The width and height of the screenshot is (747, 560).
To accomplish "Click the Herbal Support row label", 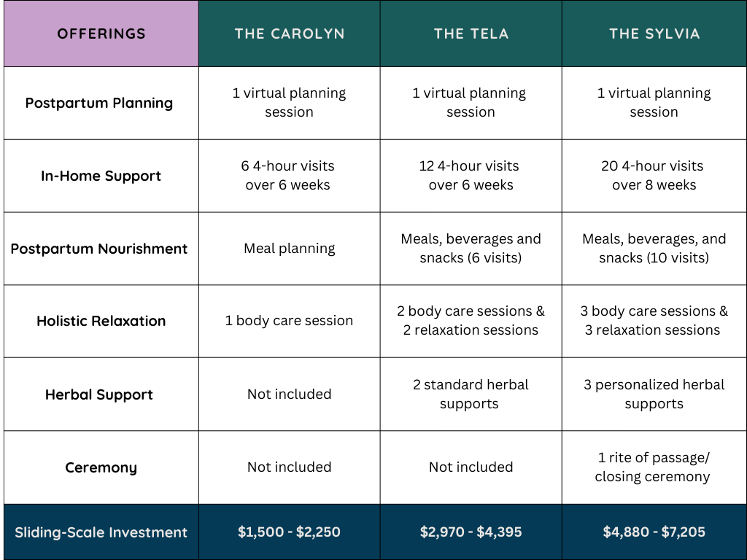I will click(x=99, y=394).
